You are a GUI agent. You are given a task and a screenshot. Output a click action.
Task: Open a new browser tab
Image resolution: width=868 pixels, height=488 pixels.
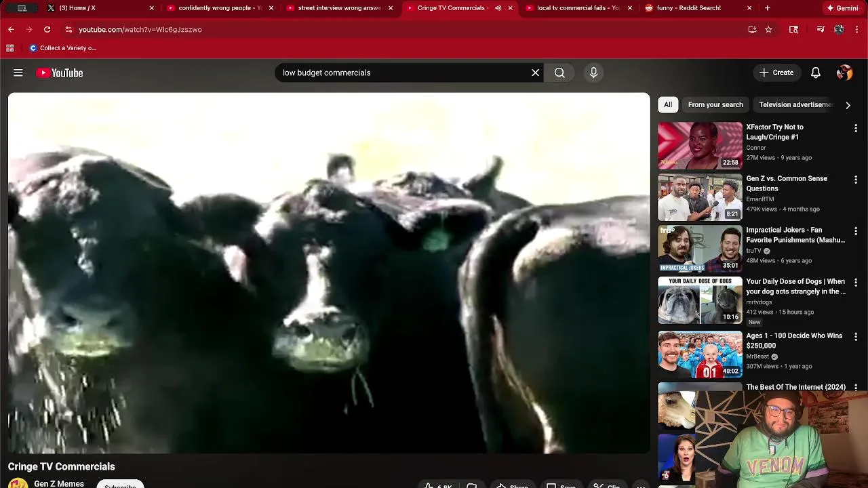coord(767,8)
